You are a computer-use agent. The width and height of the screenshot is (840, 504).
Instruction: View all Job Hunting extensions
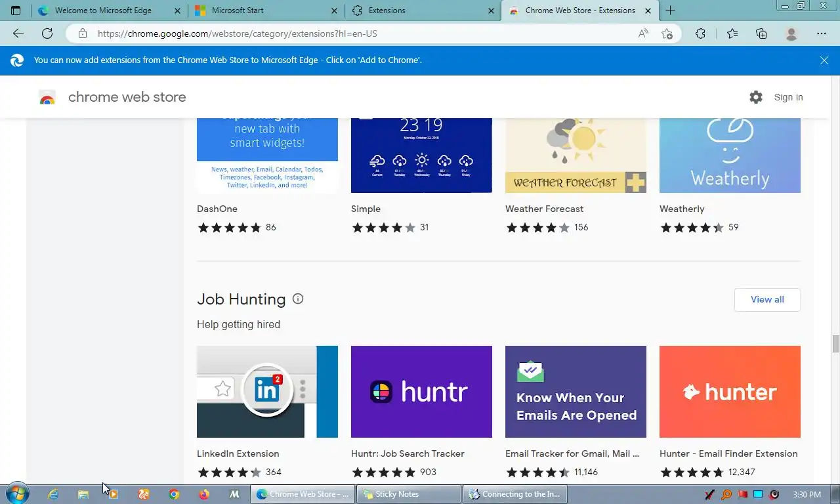click(x=767, y=299)
